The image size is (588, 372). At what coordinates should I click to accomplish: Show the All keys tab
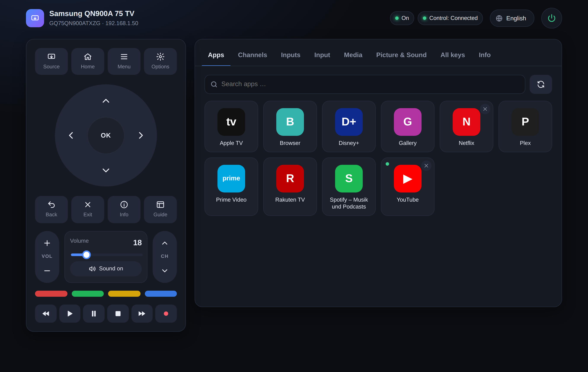[x=452, y=55]
